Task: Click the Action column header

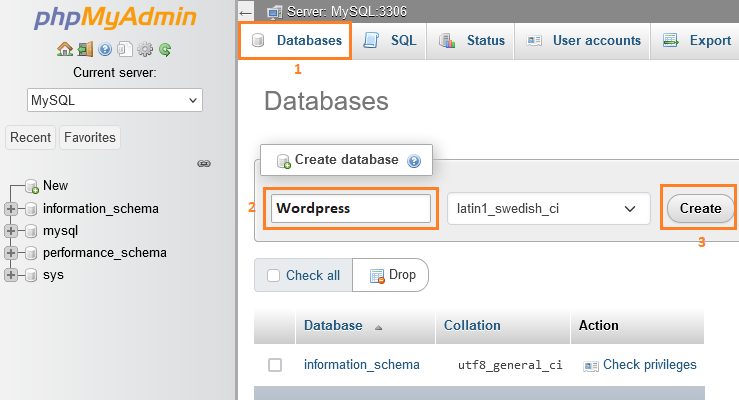Action: tap(599, 326)
